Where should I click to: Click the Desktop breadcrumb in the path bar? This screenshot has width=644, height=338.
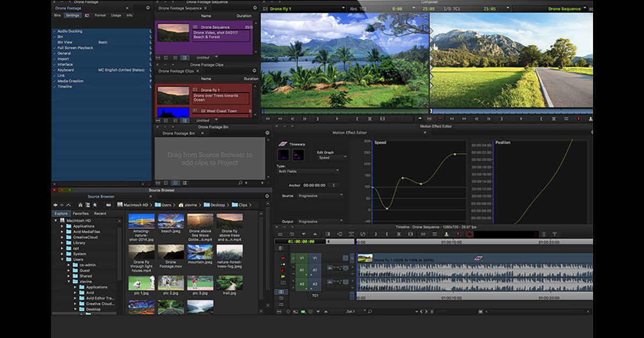(x=217, y=205)
